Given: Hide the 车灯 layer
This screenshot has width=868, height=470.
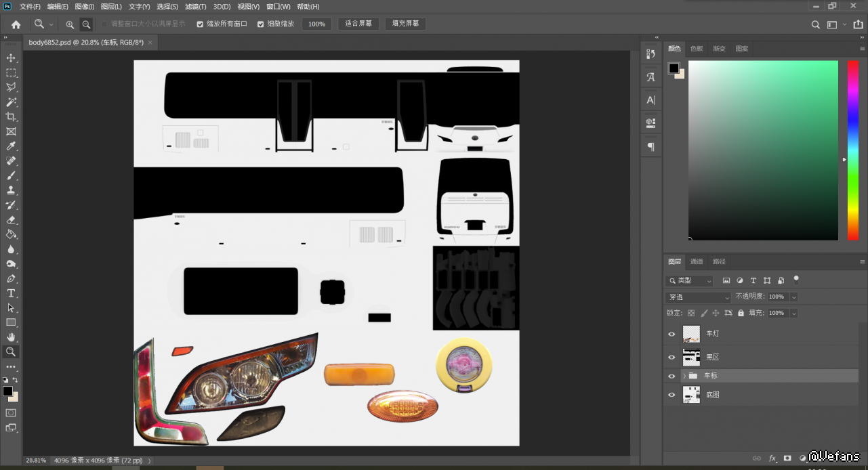Looking at the screenshot, I should coord(671,334).
